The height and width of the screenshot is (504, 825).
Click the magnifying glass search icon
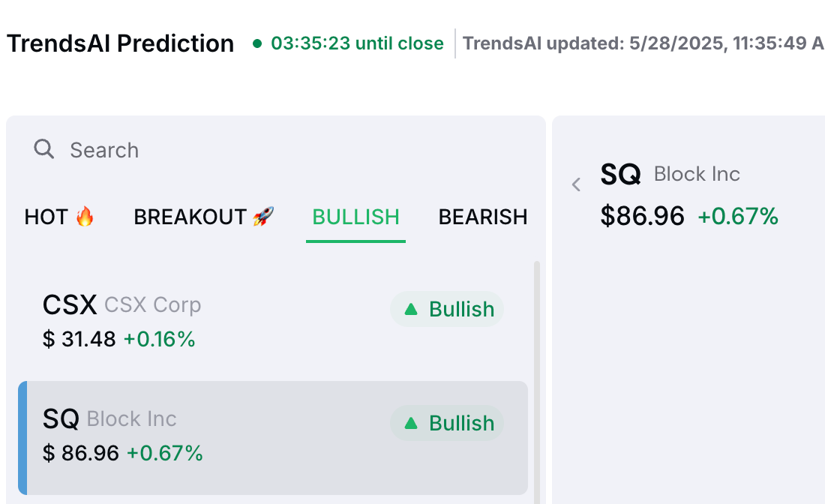coord(43,149)
